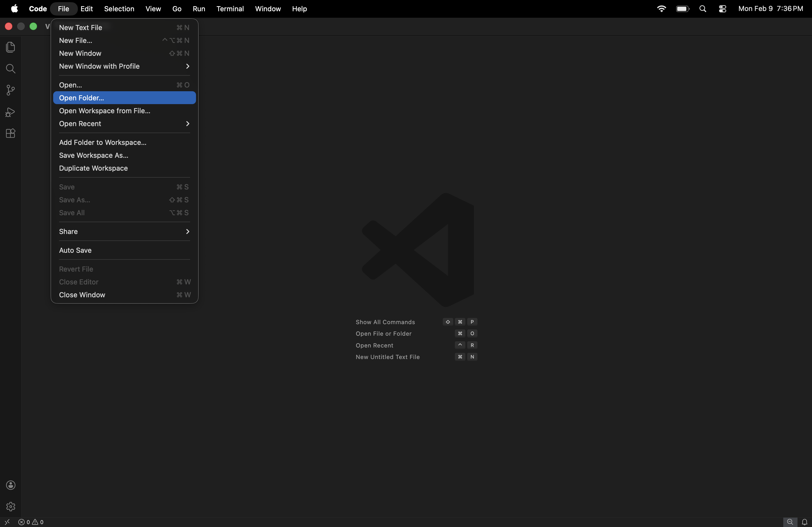Open the remote window indicator in status bar
812x527 pixels.
coord(7,522)
